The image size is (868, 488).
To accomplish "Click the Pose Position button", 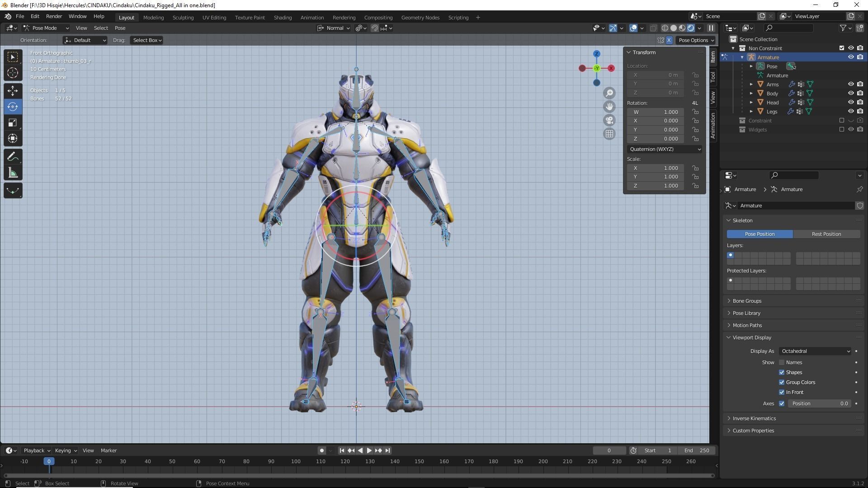I will [x=759, y=234].
